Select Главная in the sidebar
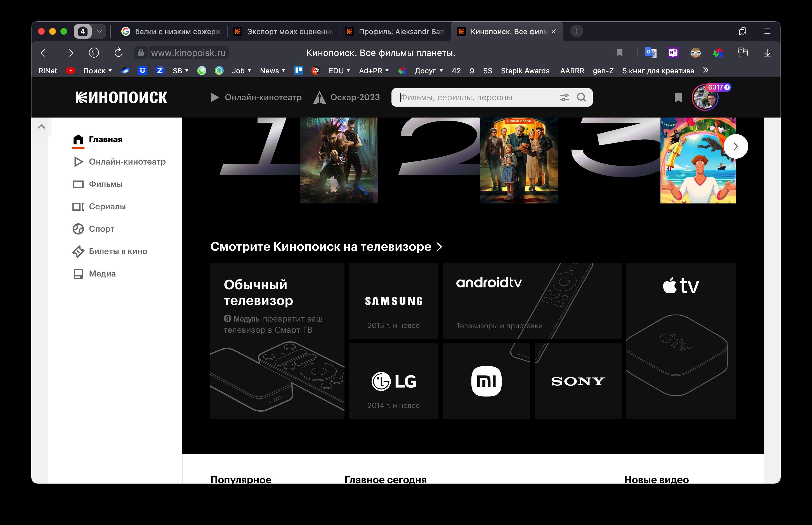Viewport: 812px width, 525px height. point(97,139)
